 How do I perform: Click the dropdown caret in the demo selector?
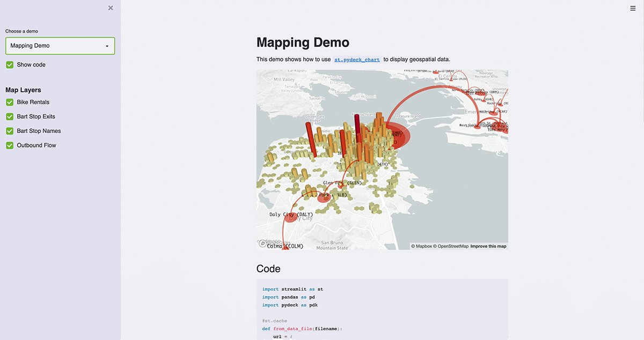click(107, 46)
